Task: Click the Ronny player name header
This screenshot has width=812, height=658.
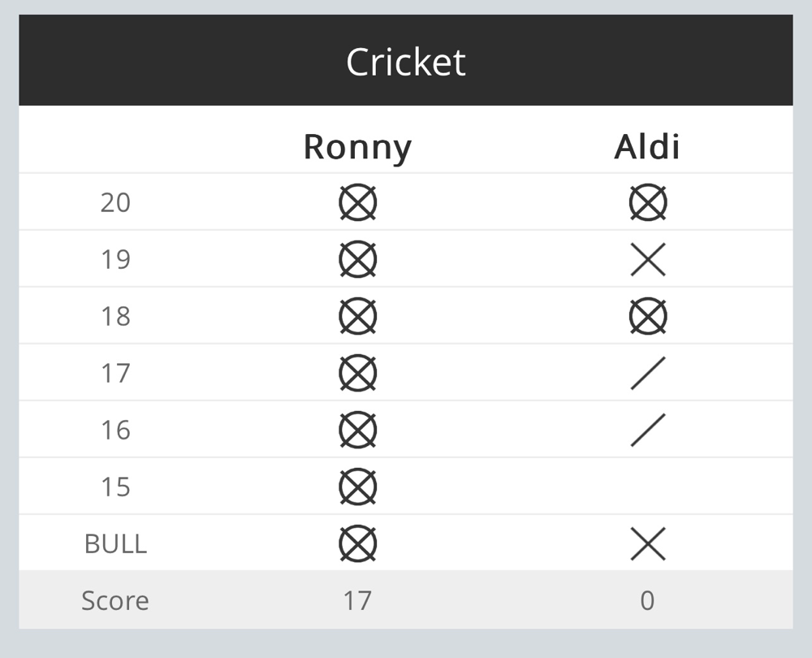Action: (358, 148)
